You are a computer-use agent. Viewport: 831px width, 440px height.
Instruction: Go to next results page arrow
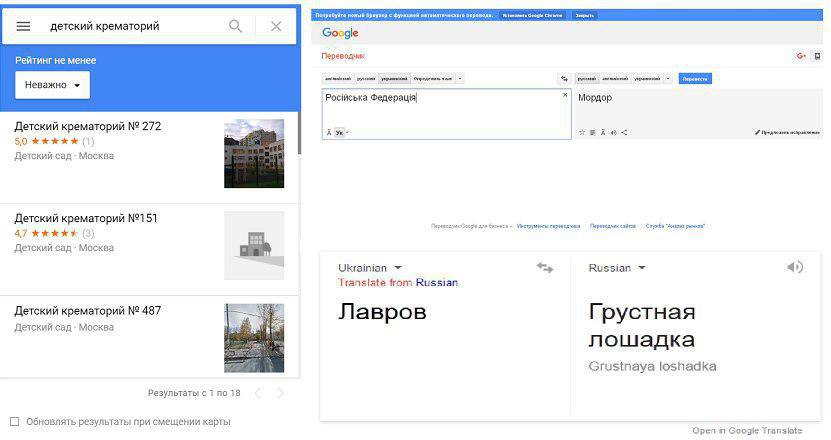click(280, 393)
